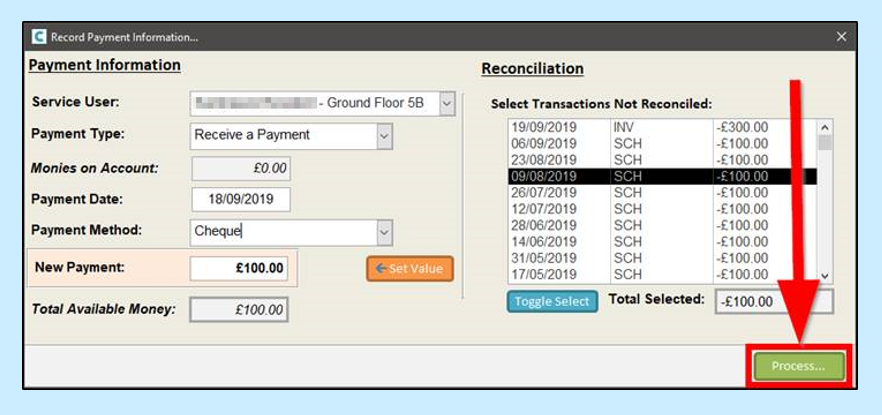Select the 14/06/2019 SCH transaction

662,242
